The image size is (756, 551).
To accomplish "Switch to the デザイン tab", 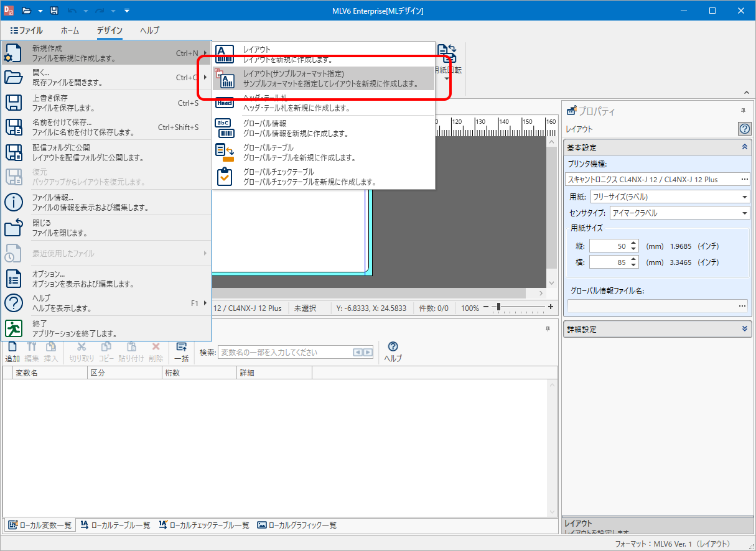I will click(110, 30).
